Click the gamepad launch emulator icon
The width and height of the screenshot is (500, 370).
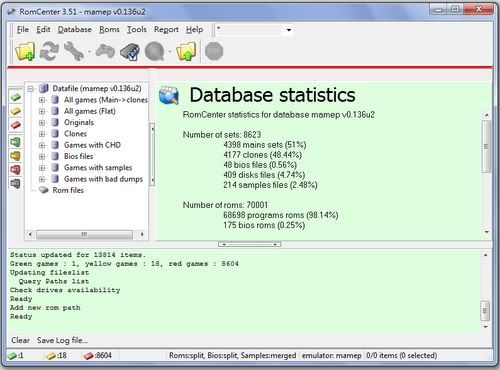click(x=105, y=52)
